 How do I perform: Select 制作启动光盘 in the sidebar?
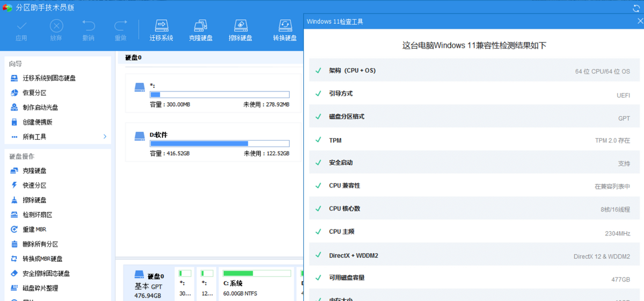point(40,107)
